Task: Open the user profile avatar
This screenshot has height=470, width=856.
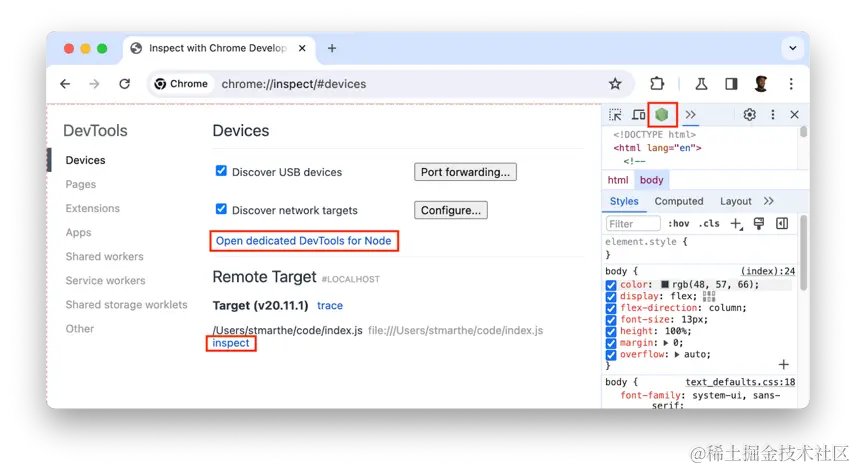Action: click(x=761, y=84)
